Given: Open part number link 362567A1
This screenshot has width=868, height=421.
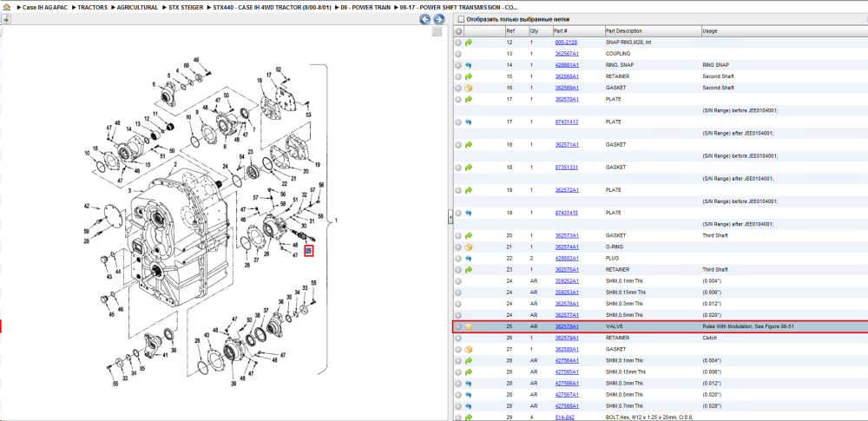Looking at the screenshot, I should coord(566,54).
